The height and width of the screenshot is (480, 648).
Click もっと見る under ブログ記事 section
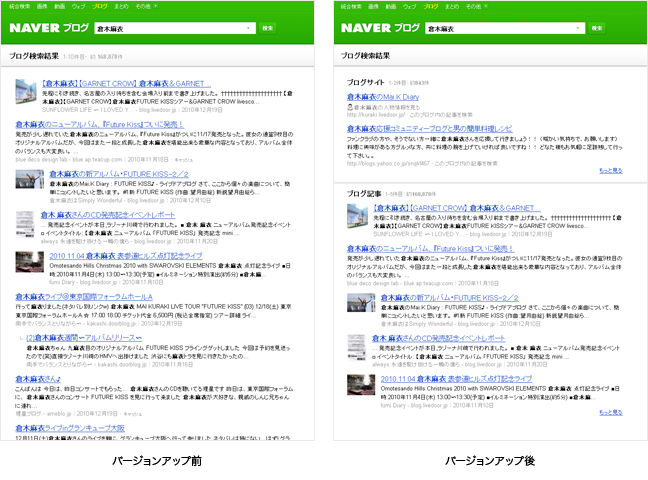611,412
